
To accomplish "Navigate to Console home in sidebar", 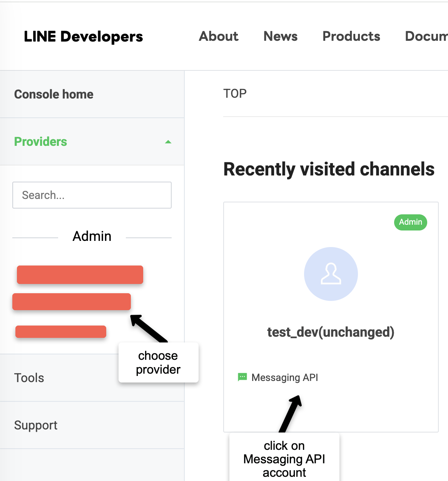I will (x=54, y=94).
